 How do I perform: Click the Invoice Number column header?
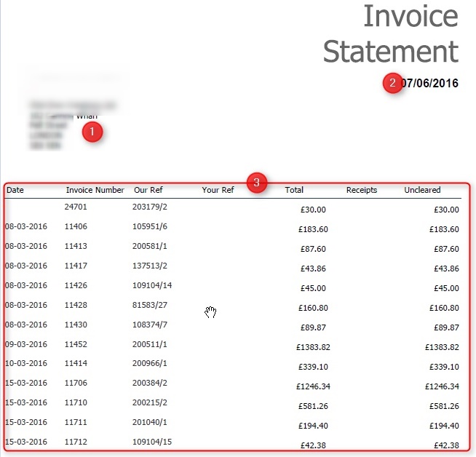point(95,191)
